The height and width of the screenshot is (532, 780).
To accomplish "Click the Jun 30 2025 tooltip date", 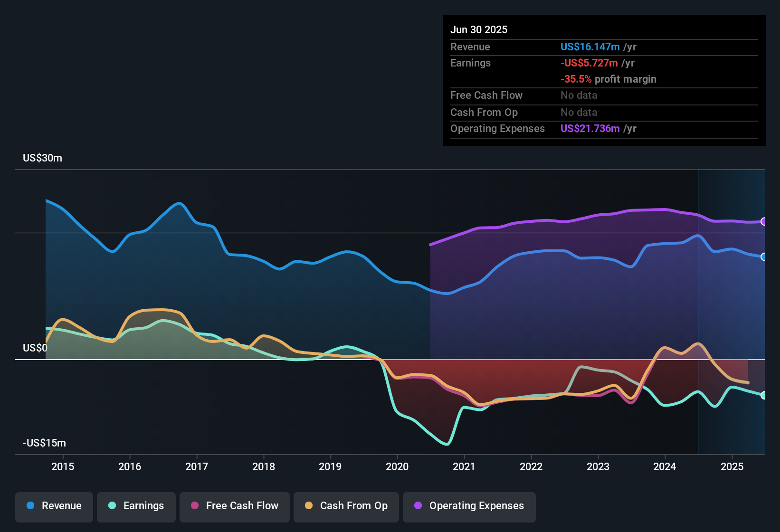I will coord(479,30).
